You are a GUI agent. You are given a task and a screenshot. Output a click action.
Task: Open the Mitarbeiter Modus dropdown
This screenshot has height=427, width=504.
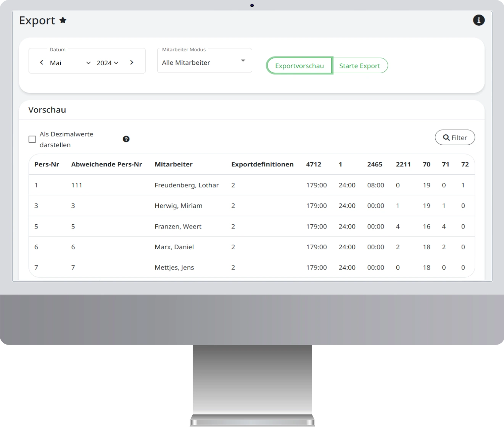click(x=204, y=61)
